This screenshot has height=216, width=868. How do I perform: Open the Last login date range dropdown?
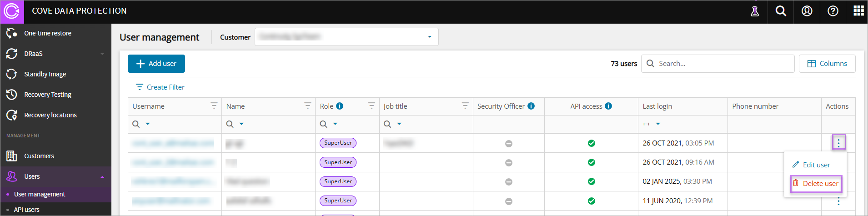click(657, 124)
